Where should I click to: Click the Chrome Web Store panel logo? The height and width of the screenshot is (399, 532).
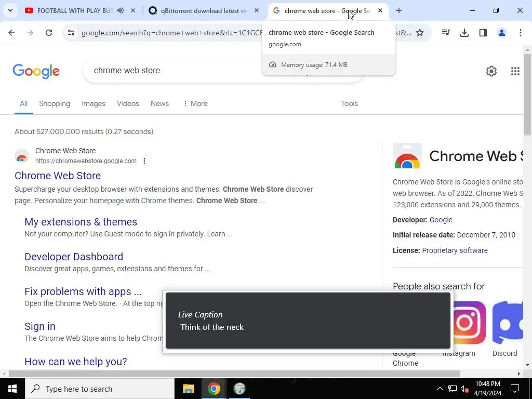point(407,156)
